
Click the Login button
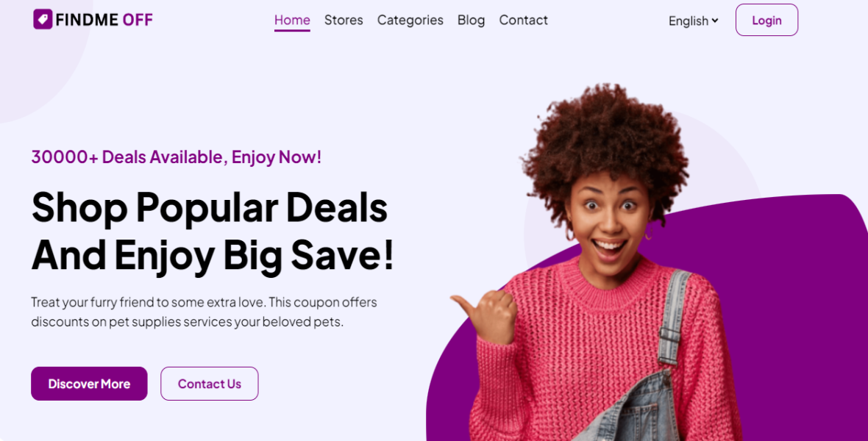pyautogui.click(x=766, y=20)
